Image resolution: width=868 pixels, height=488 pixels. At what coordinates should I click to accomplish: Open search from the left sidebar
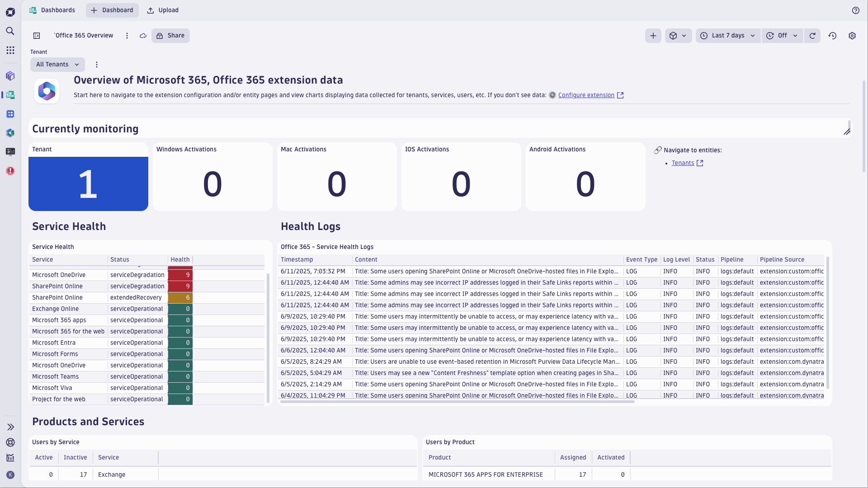(10, 31)
